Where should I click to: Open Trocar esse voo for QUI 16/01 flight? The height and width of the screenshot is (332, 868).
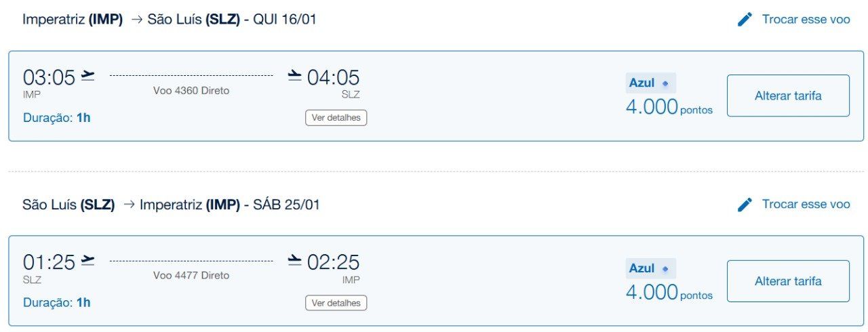click(x=806, y=20)
